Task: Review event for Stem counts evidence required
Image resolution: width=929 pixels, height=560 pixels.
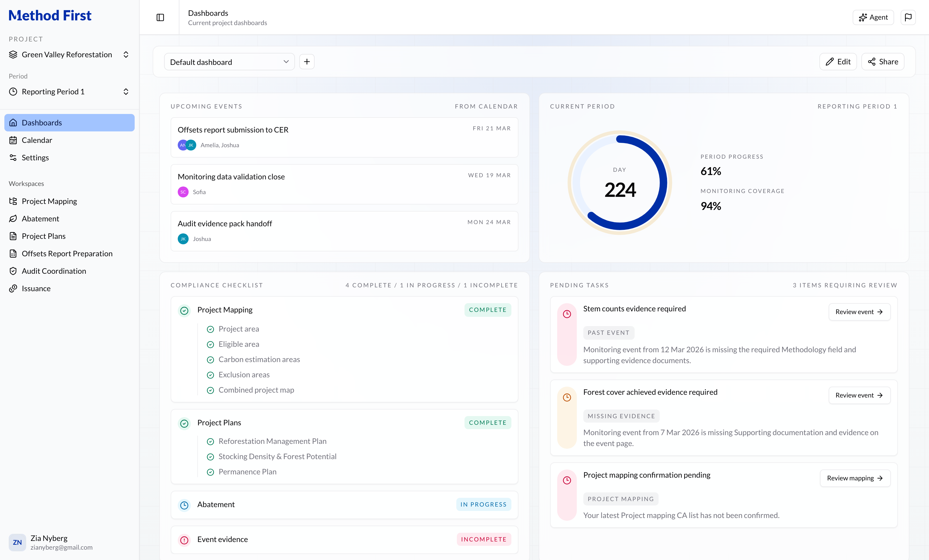Action: pos(859,312)
